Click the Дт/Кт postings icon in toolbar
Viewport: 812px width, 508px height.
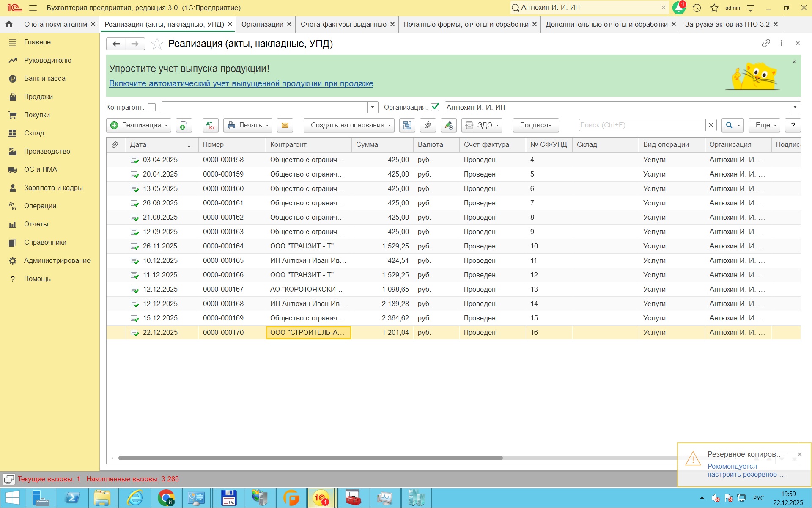210,125
